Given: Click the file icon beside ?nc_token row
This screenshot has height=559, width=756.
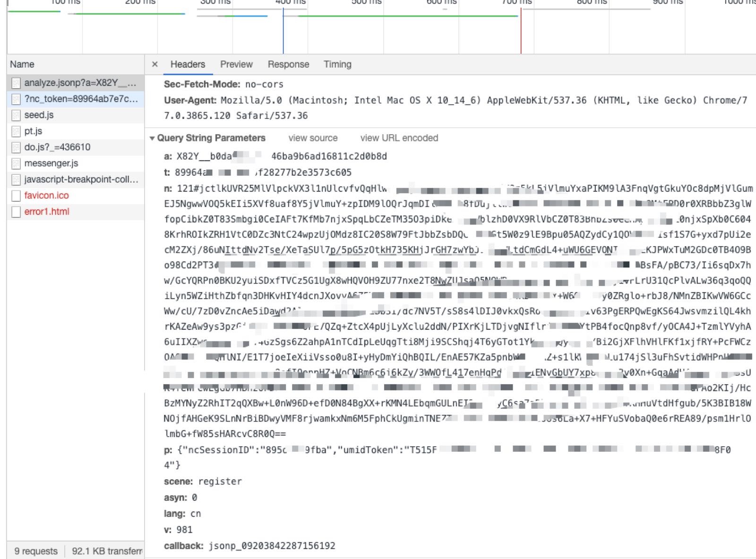Looking at the screenshot, I should 16,99.
